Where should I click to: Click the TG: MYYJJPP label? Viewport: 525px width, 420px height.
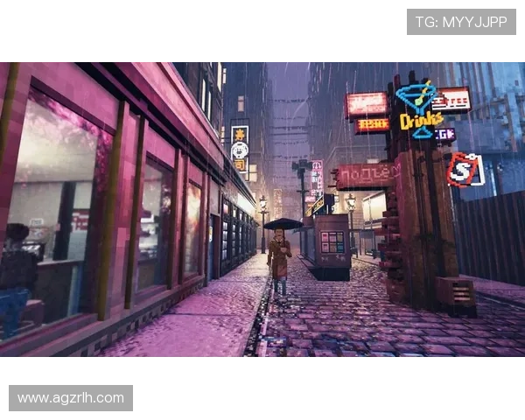[461, 21]
